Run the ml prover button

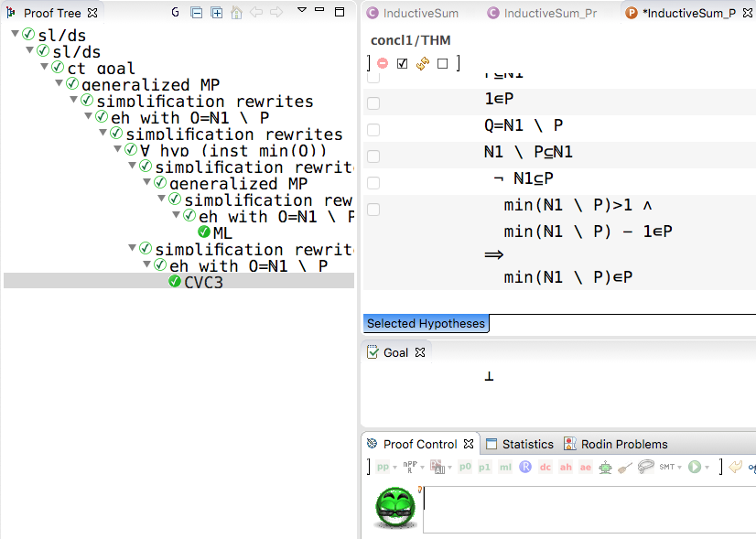coord(505,467)
